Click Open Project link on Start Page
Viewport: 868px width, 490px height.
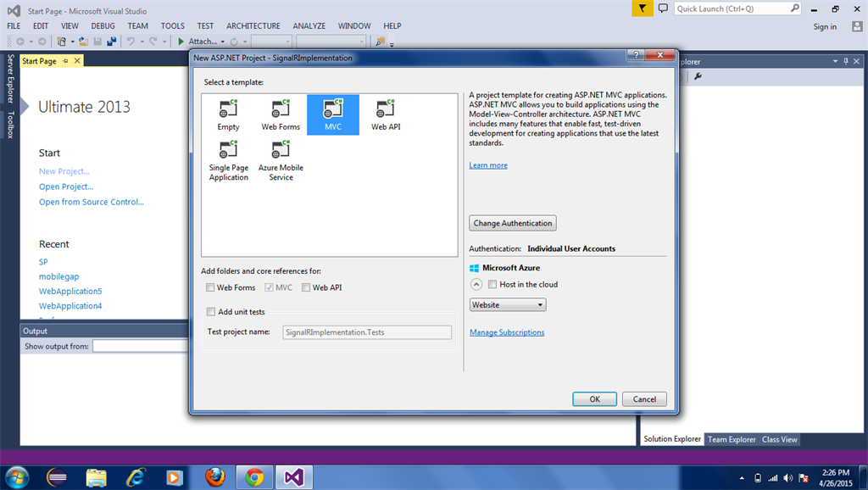point(66,187)
